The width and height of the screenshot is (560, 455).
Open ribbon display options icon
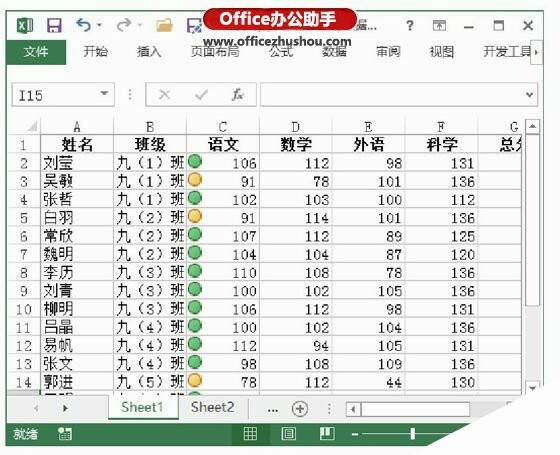[x=439, y=26]
